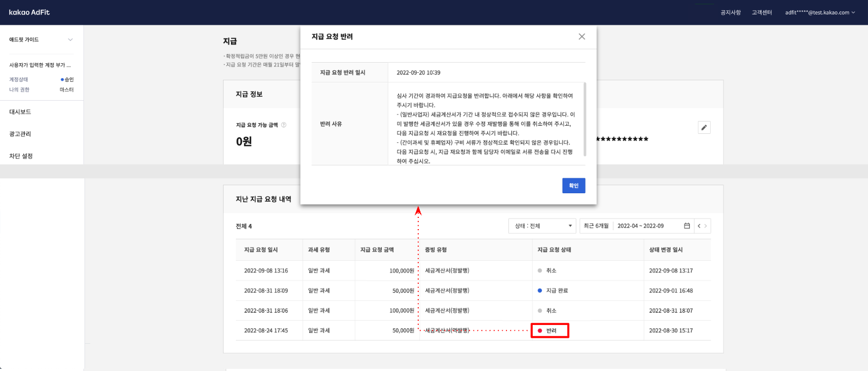Close the 지급 요청 반려 dialog
This screenshot has height=371, width=868.
pos(582,36)
